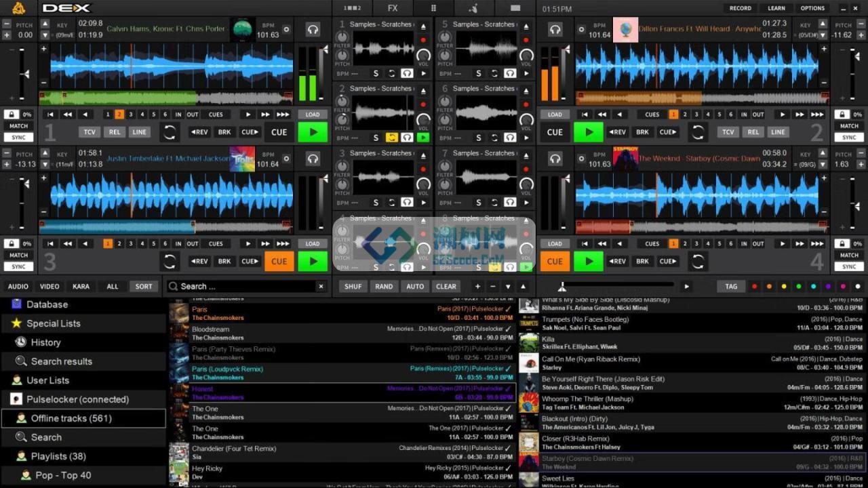Click FILTER knob on sample slot 5
868x488 pixels.
point(445,37)
